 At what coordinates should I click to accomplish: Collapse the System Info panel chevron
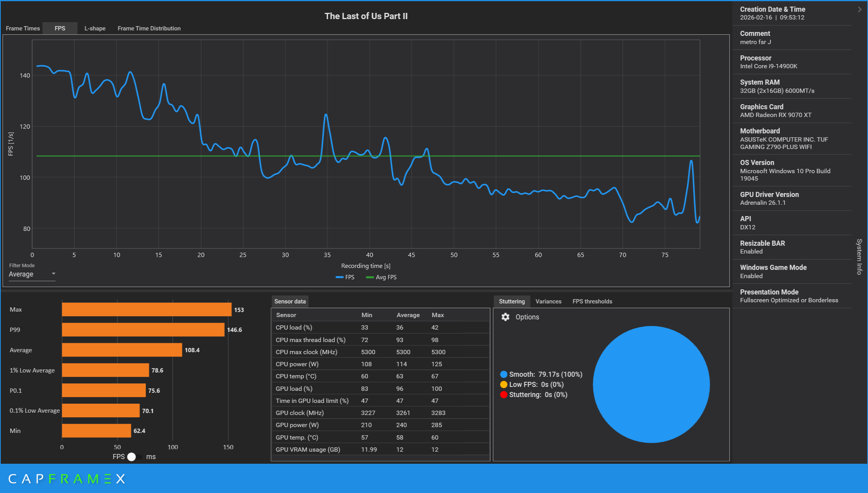(x=859, y=9)
